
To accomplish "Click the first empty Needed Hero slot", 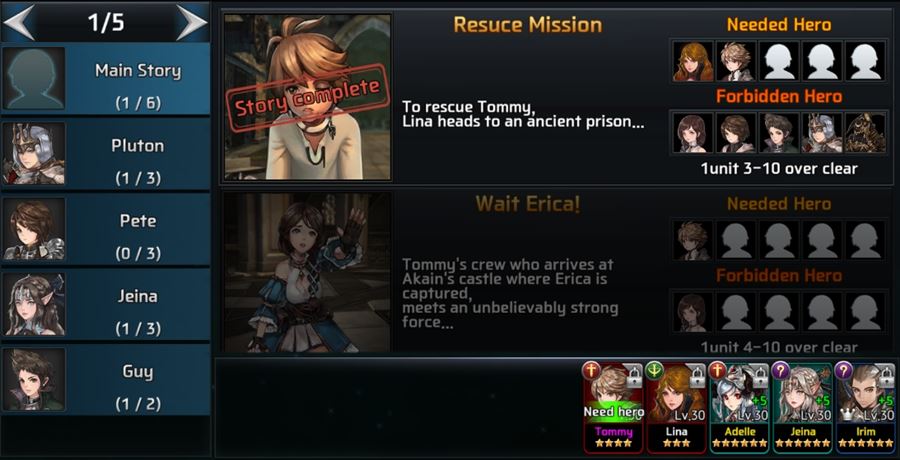I will pos(779,61).
